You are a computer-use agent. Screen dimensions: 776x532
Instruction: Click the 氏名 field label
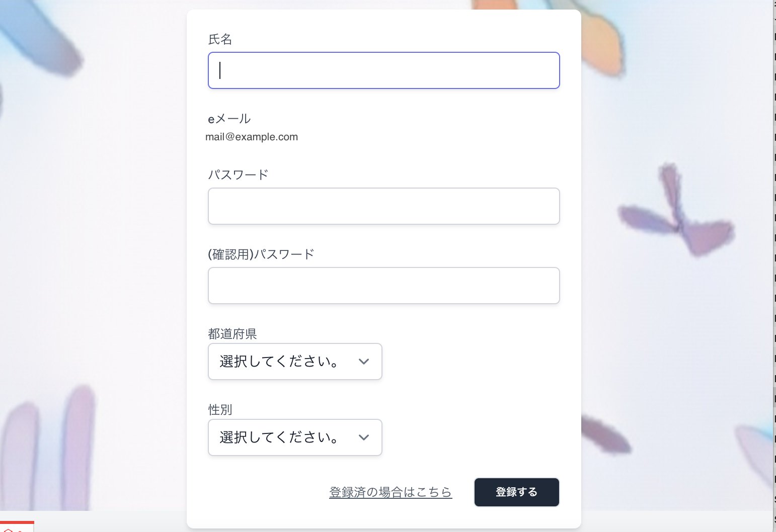[x=220, y=39]
